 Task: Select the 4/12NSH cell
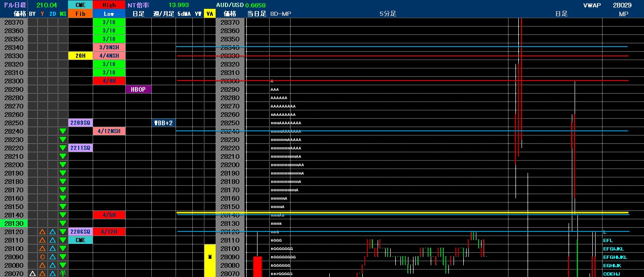(109, 131)
